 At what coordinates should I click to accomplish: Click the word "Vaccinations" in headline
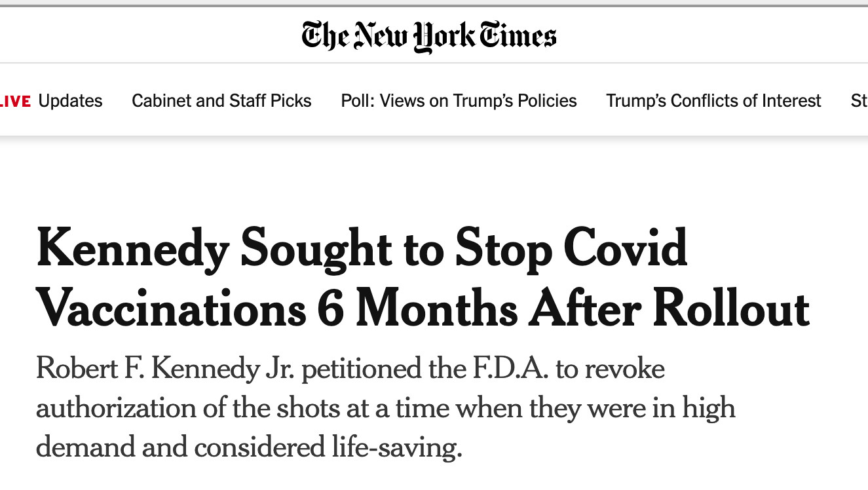pos(171,309)
